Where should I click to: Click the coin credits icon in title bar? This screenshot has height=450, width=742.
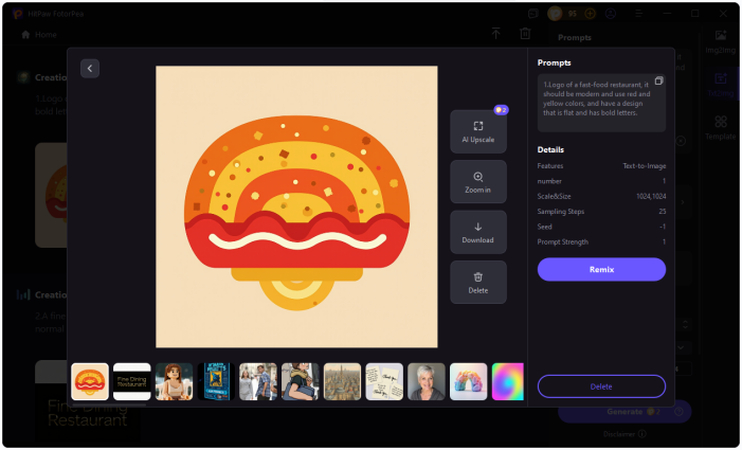coord(555,14)
